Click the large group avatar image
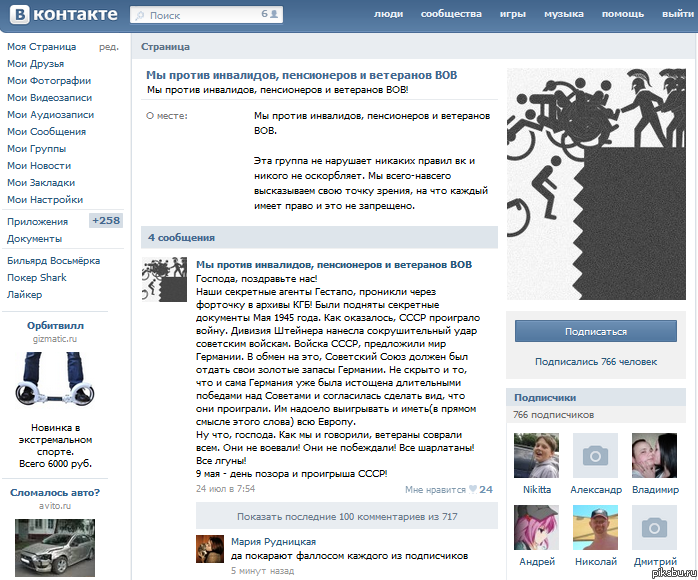Viewport: 698px width, 580px height. coord(596,184)
